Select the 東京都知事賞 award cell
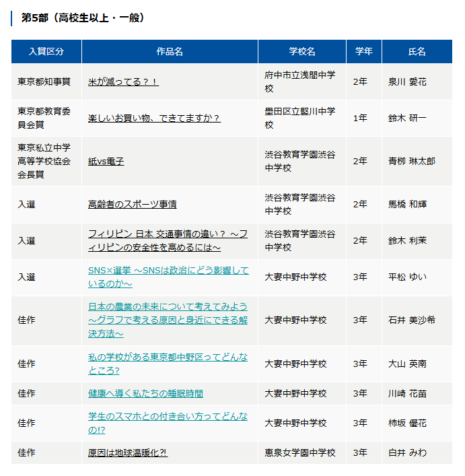The width and height of the screenshot is (465, 476). pos(44,81)
